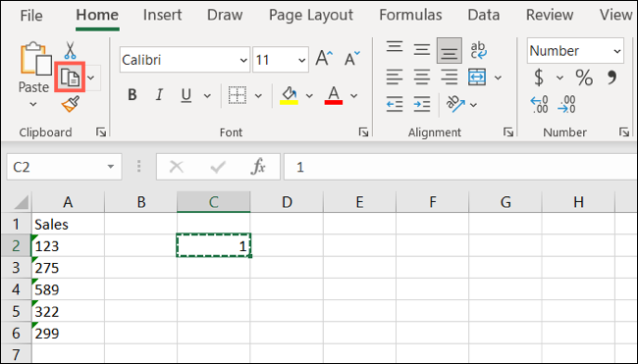Viewport: 638px width, 364px height.
Task: Toggle Center horizontal alignment
Action: click(422, 78)
